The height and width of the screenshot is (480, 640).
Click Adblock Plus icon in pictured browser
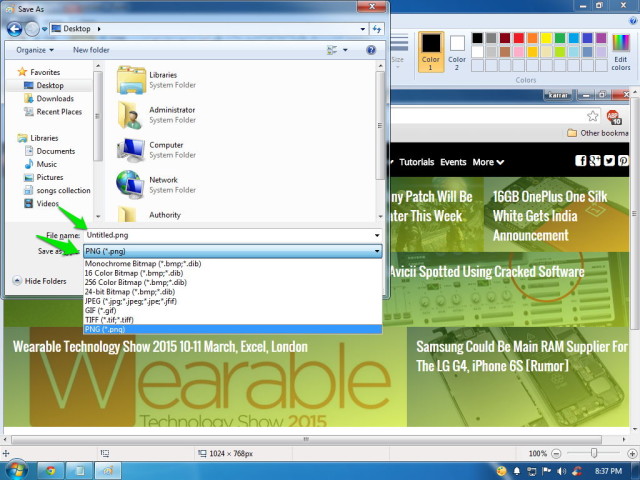click(x=613, y=117)
